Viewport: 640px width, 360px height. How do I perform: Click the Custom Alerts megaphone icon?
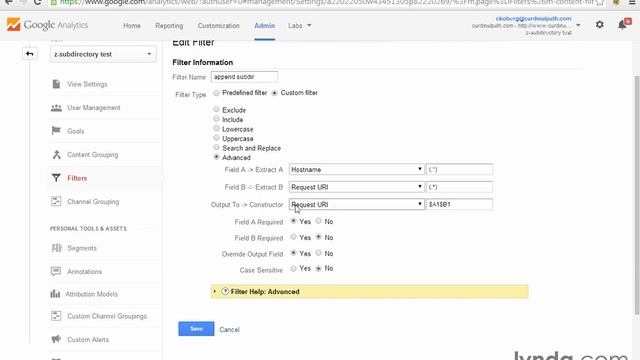point(56,339)
